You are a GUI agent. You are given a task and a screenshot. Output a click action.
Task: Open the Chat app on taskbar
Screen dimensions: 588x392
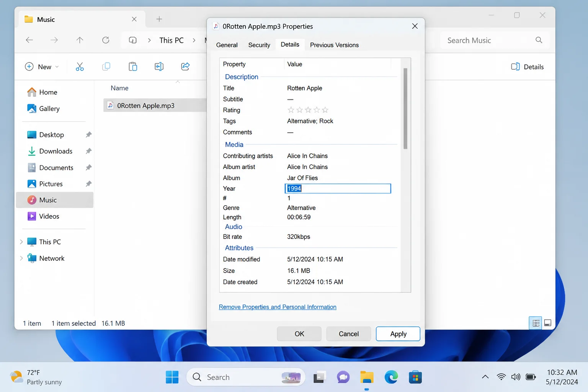(x=343, y=377)
